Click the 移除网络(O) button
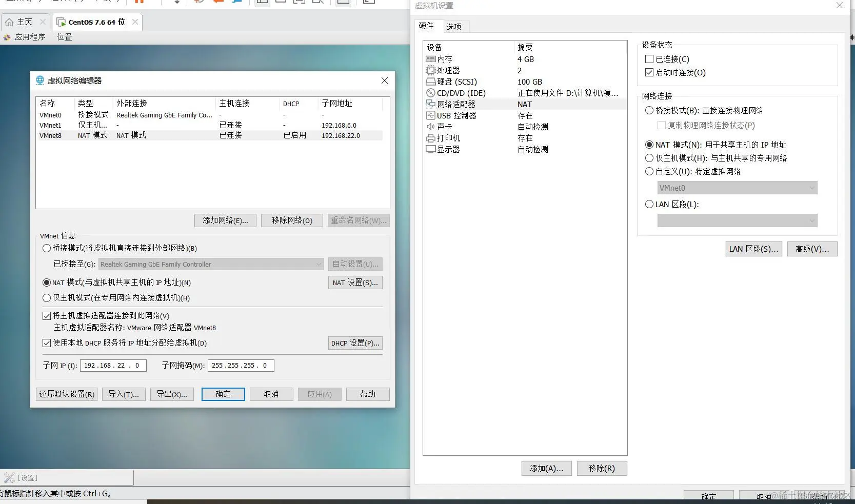The image size is (855, 504). click(292, 220)
